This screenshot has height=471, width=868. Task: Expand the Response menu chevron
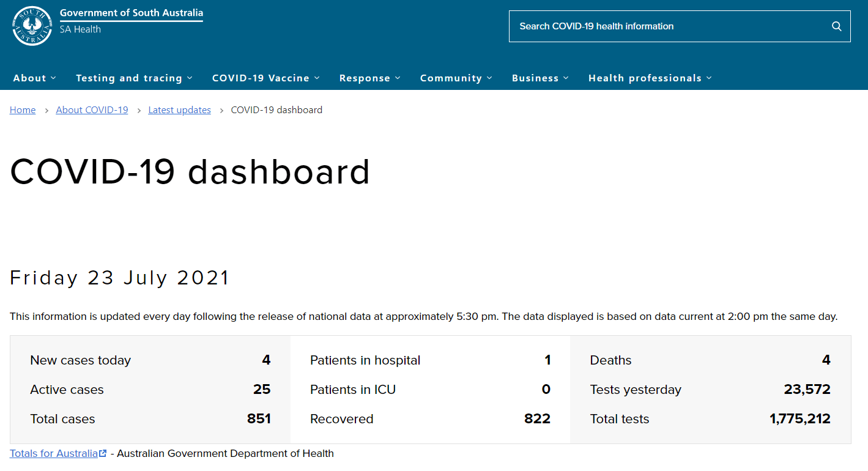click(398, 78)
